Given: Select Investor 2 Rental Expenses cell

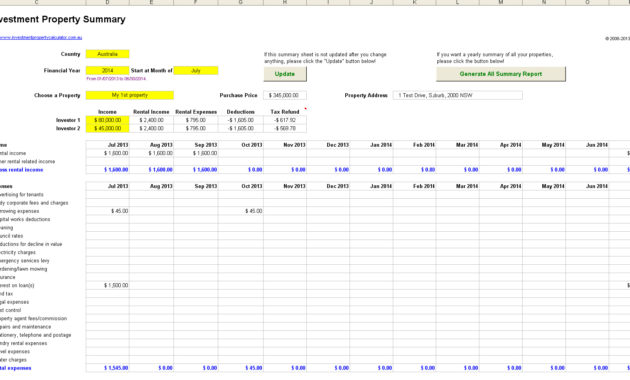Looking at the screenshot, I should [x=196, y=129].
